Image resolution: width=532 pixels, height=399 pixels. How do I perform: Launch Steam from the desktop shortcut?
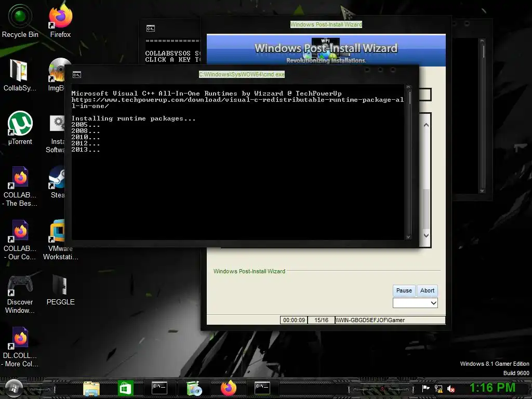pyautogui.click(x=57, y=182)
